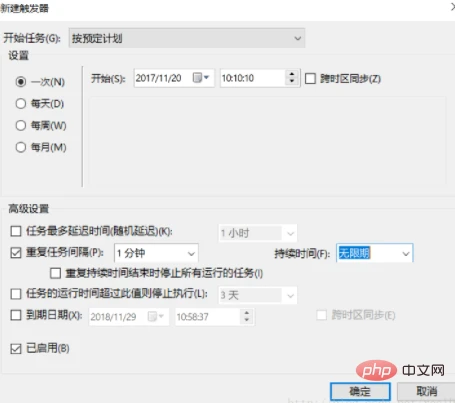The height and width of the screenshot is (403, 455).
Task: Uncheck the 已启用(B) checkbox
Action: pos(16,349)
